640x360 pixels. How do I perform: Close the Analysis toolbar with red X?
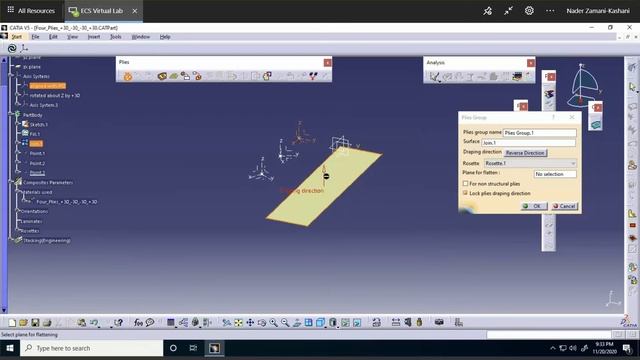(531, 63)
